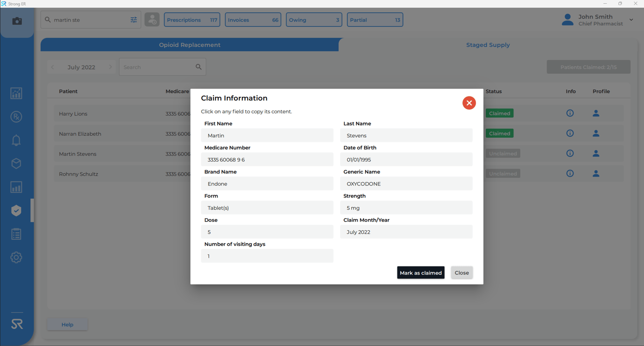Open Harry Lions patient profile icon
Image resolution: width=644 pixels, height=346 pixels.
[596, 113]
